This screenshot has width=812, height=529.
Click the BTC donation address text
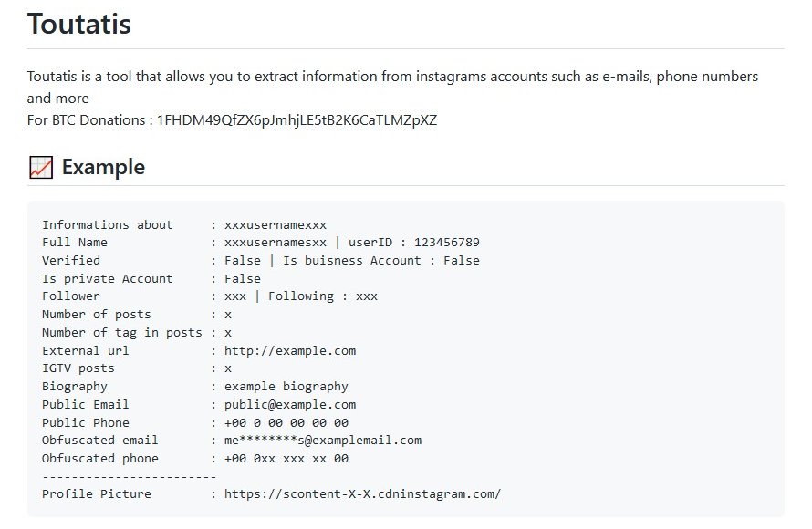pos(297,120)
